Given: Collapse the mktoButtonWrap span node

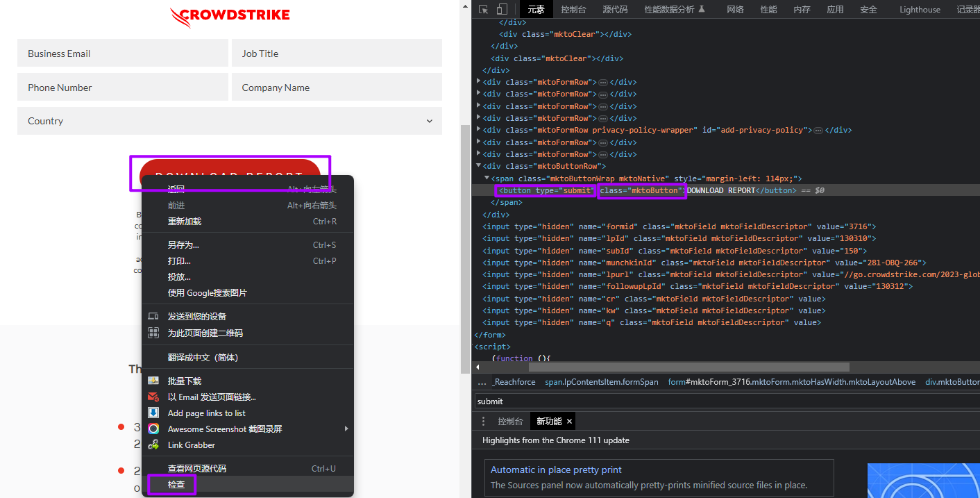Looking at the screenshot, I should (x=487, y=178).
